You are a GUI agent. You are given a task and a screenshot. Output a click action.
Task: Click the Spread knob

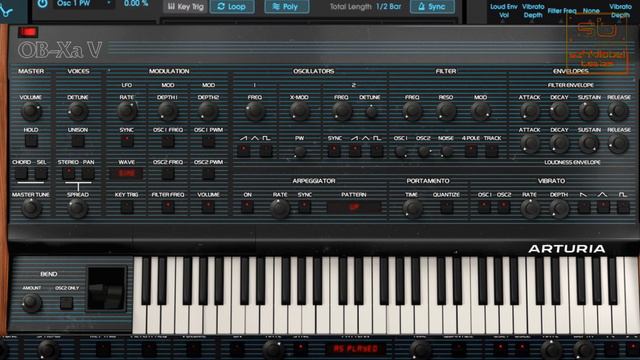click(x=78, y=209)
